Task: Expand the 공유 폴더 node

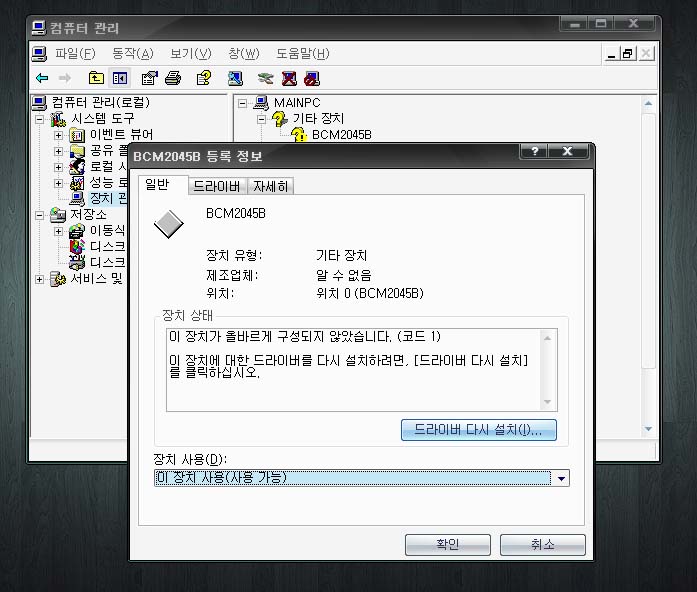Action: tap(58, 151)
